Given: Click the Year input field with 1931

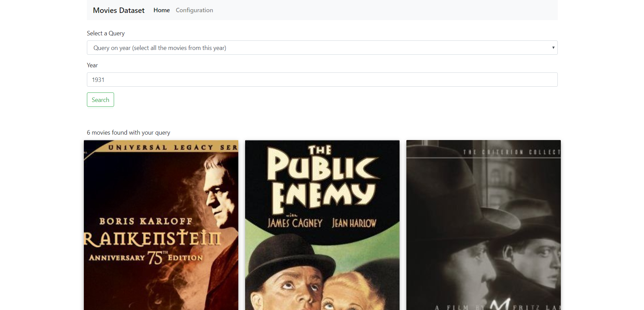Looking at the screenshot, I should 322,80.
